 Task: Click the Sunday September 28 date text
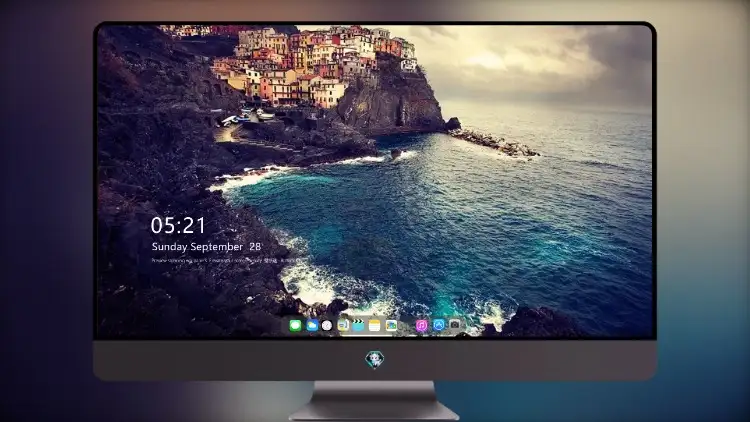(x=206, y=246)
